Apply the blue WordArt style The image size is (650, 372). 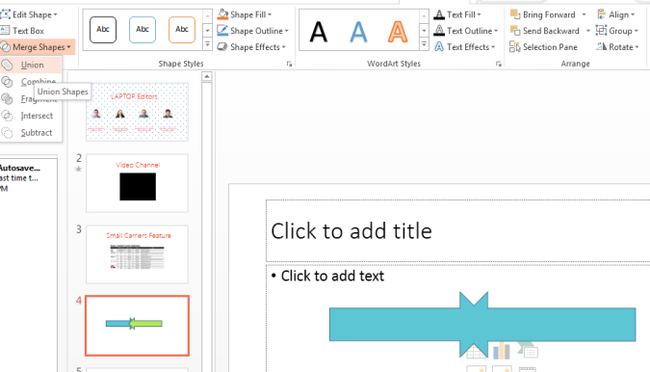(358, 32)
